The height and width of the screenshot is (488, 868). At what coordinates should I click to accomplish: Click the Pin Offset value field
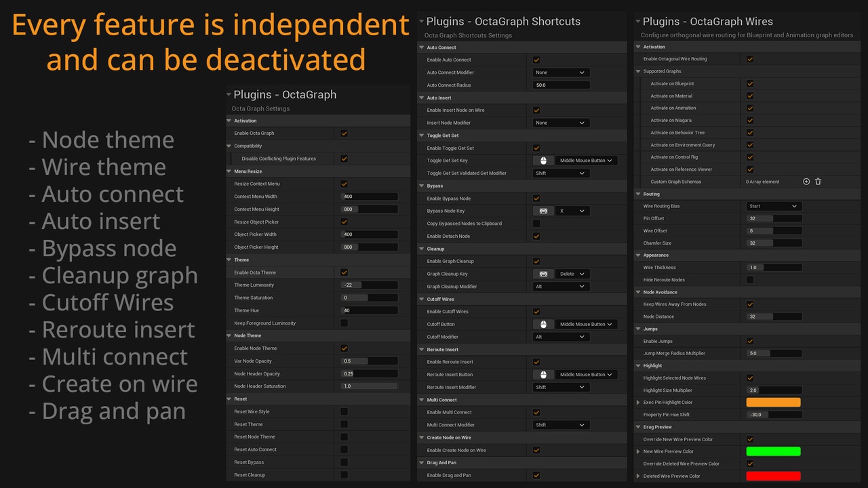774,218
